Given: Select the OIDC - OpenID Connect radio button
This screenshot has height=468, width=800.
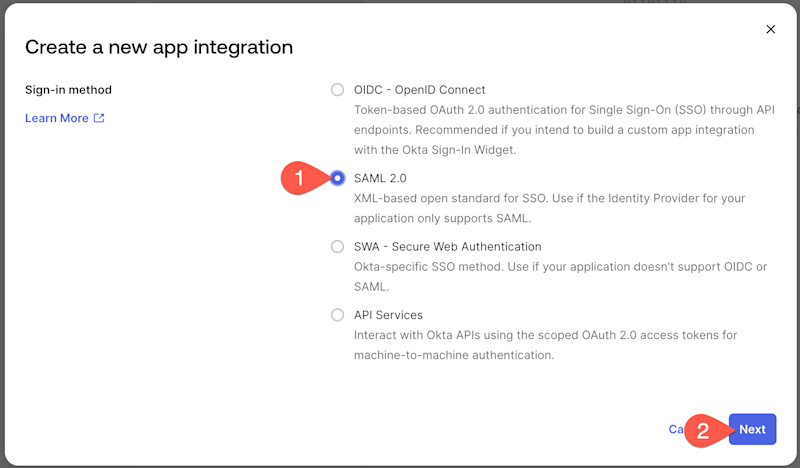Looking at the screenshot, I should pyautogui.click(x=337, y=90).
